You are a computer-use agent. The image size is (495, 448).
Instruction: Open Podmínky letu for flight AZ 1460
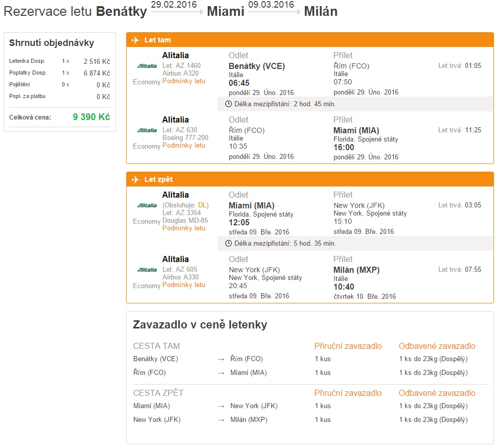tap(184, 81)
